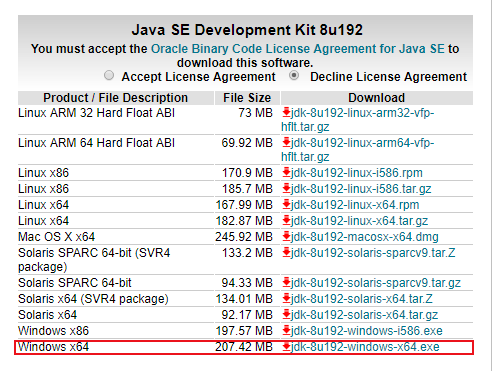Select the Decline License Agreement radio button
Viewport: 494px width, 371px height.
click(294, 76)
